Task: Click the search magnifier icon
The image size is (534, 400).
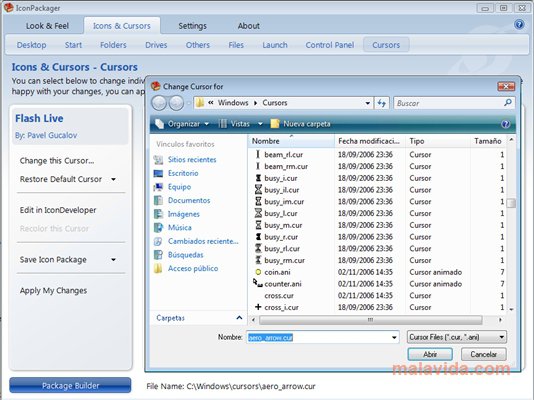Action: 508,102
